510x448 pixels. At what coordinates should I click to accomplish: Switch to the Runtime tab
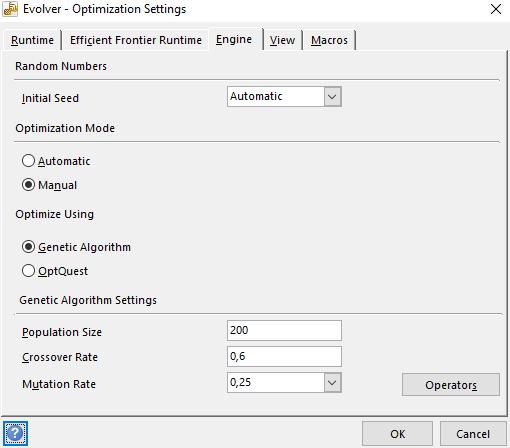point(32,40)
